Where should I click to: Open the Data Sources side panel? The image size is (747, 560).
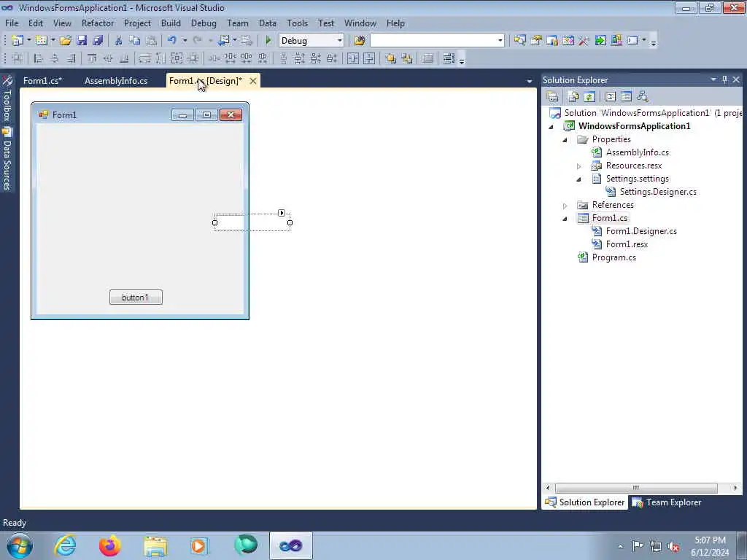(x=7, y=159)
